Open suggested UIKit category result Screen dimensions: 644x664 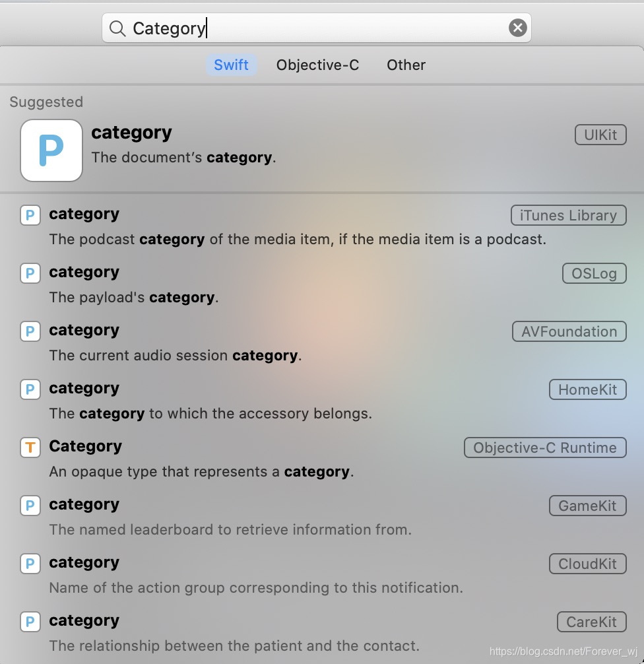click(x=322, y=150)
